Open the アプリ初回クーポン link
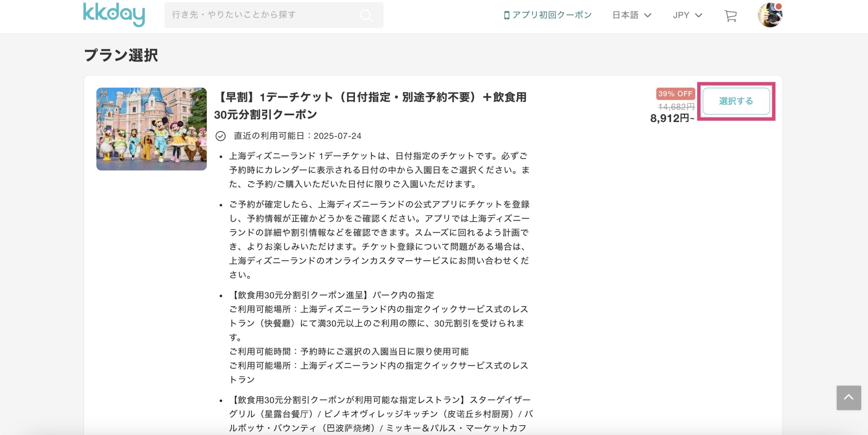 point(548,15)
